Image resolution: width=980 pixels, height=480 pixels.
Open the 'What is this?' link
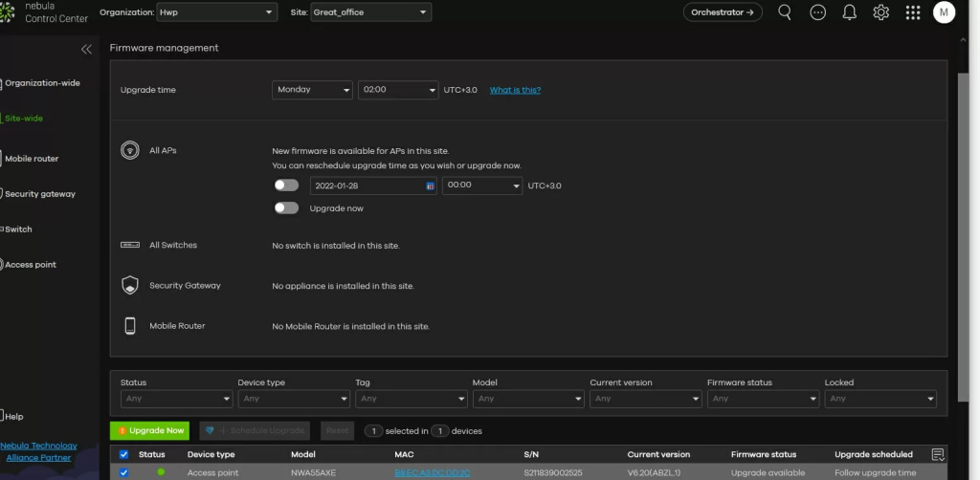[515, 90]
